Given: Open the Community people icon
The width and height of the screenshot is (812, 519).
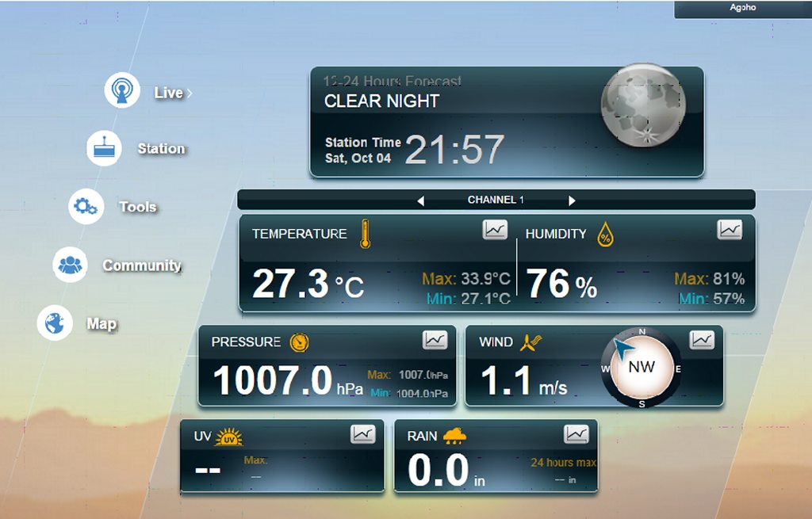Looking at the screenshot, I should click(x=71, y=265).
